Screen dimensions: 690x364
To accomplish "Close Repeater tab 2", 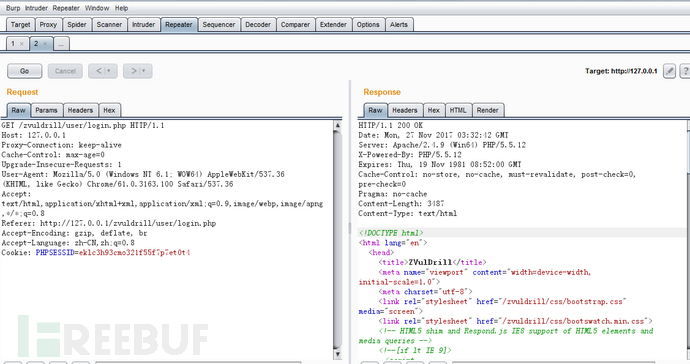I will click(x=45, y=44).
